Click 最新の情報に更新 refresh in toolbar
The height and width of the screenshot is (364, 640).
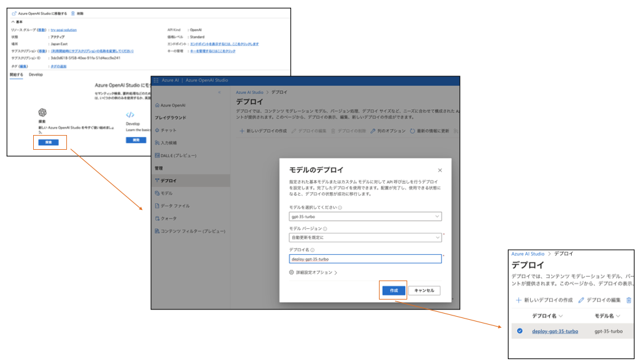[x=429, y=131]
